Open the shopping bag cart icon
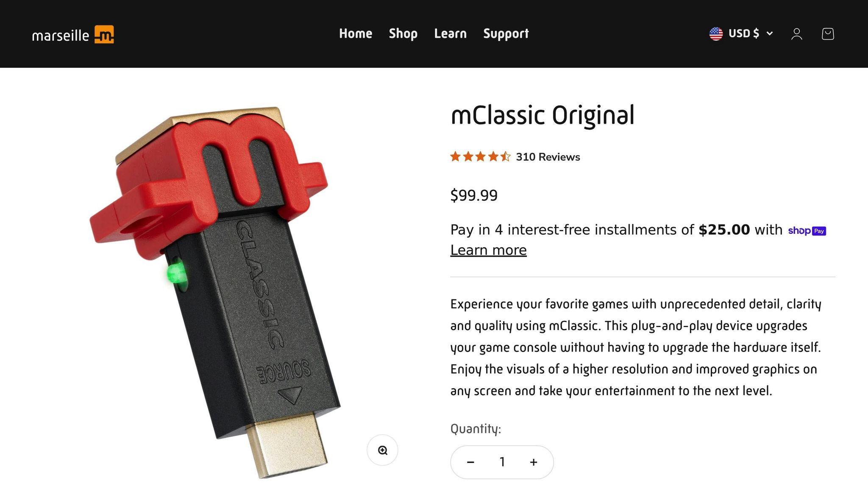The height and width of the screenshot is (488, 868). point(827,34)
